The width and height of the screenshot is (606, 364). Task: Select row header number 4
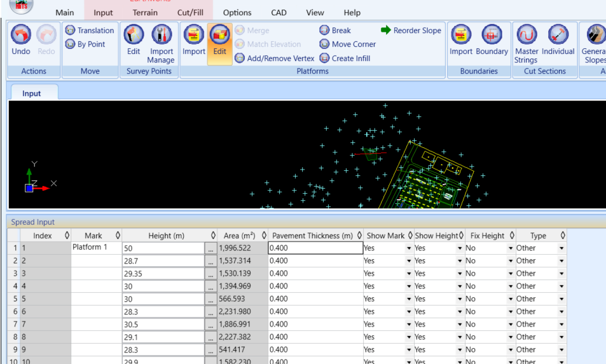point(14,286)
